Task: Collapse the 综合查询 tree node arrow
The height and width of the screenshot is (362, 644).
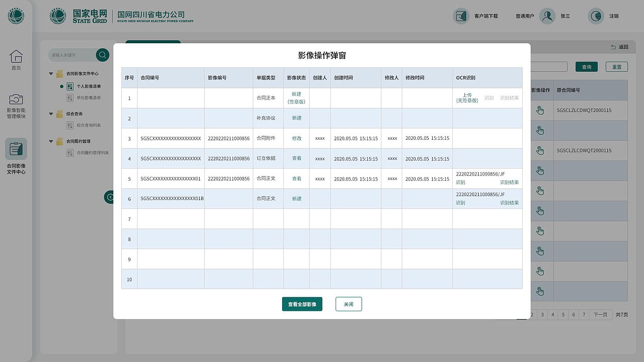Action: tap(51, 114)
